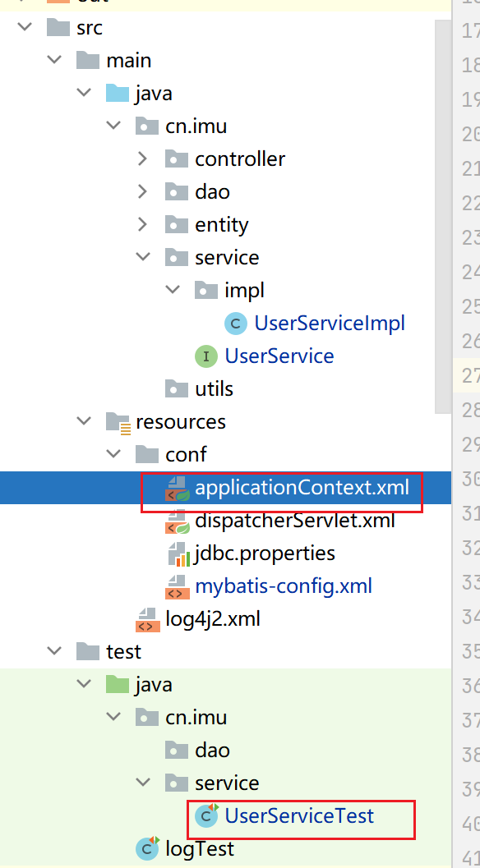Collapse the service package under main
The width and height of the screenshot is (480, 868).
click(x=143, y=257)
